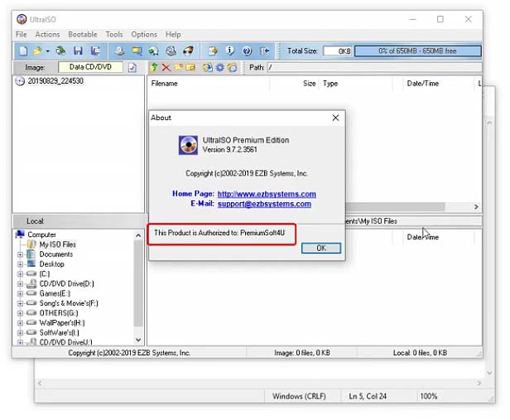Click the support@ezbsystems.com email link
This screenshot has width=510, height=420.
[x=264, y=204]
